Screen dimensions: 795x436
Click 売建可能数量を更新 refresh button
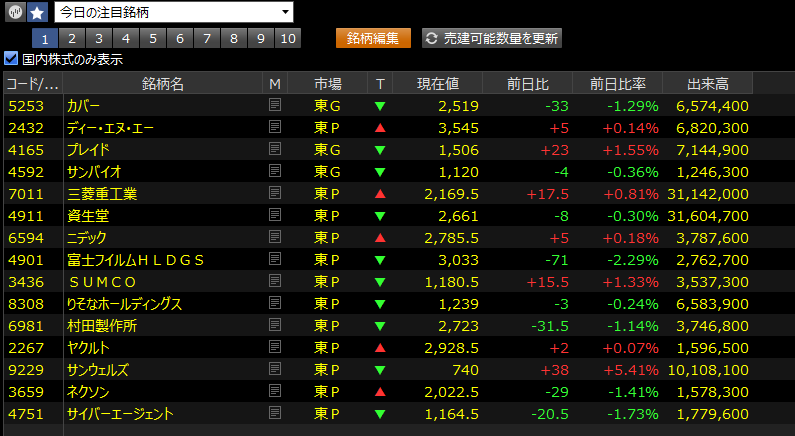pyautogui.click(x=492, y=38)
